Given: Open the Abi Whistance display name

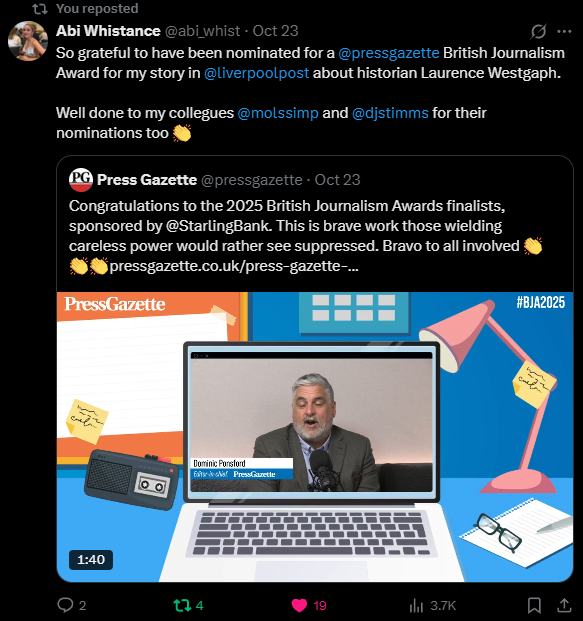Looking at the screenshot, I should (x=108, y=31).
